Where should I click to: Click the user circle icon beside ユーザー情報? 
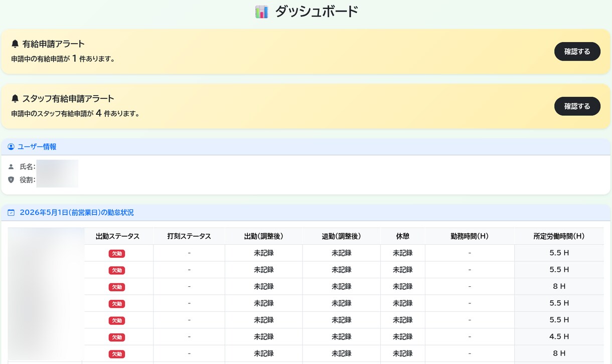(11, 147)
